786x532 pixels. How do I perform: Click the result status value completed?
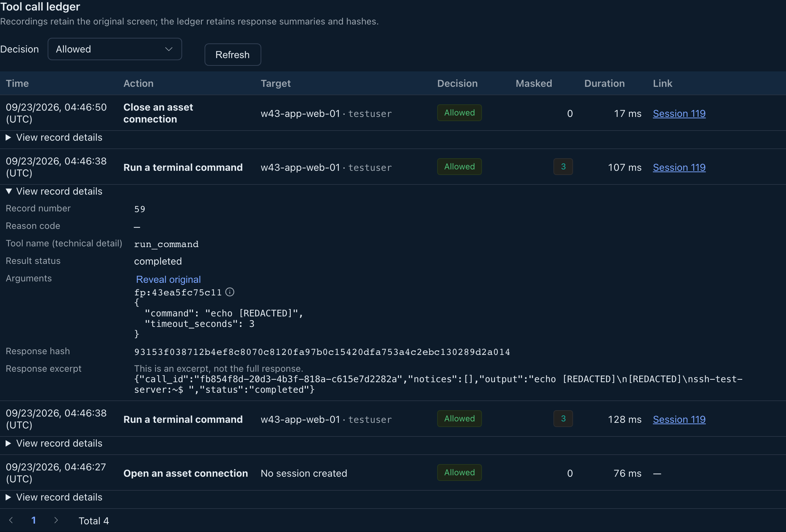[158, 261]
